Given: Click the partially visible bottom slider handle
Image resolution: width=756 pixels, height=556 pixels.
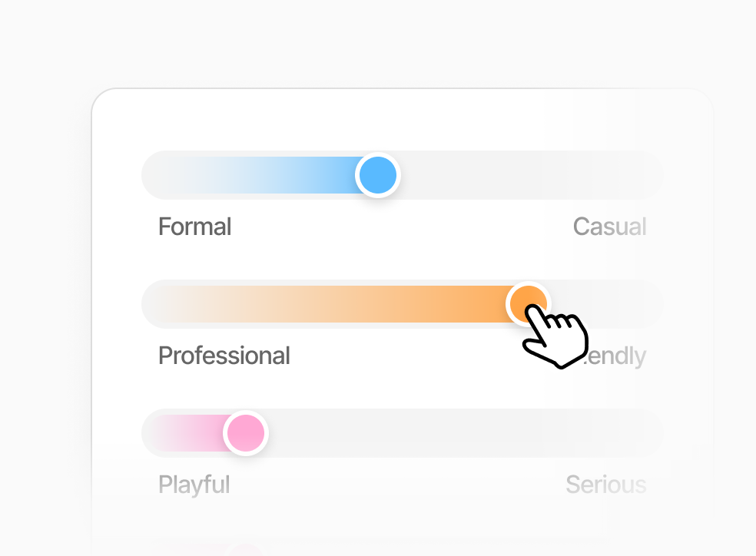Looking at the screenshot, I should tap(246, 551).
